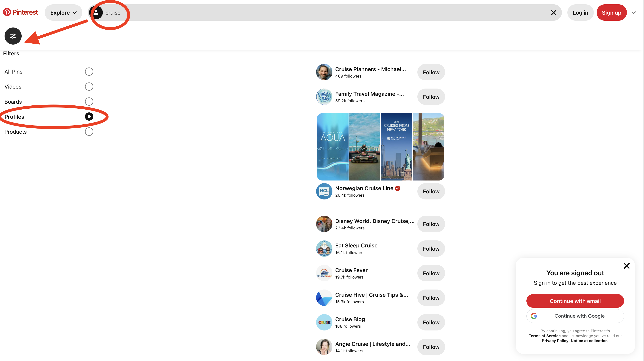This screenshot has width=644, height=361.
Task: Open Family Travel Magazine avatar
Action: click(324, 97)
